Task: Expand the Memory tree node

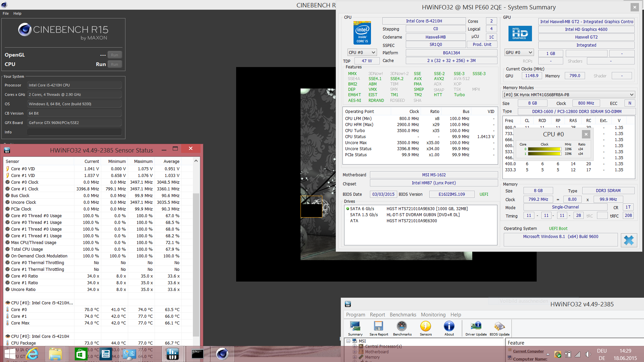Action: [355, 357]
